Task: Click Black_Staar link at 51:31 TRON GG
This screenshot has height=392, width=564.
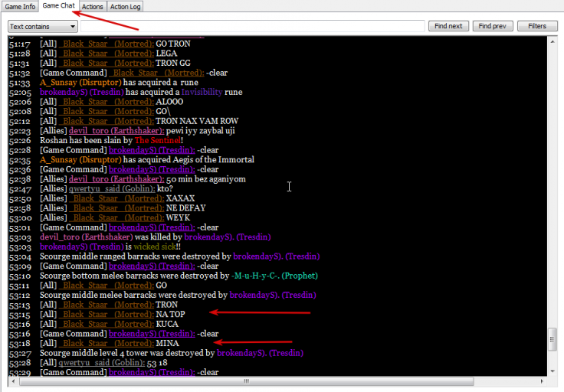Action: pyautogui.click(x=106, y=64)
